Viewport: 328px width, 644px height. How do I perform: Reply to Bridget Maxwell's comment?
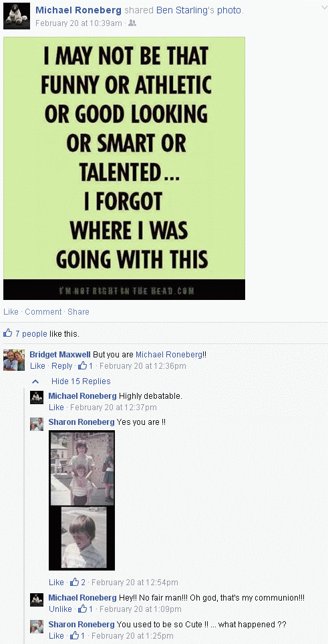61,365
